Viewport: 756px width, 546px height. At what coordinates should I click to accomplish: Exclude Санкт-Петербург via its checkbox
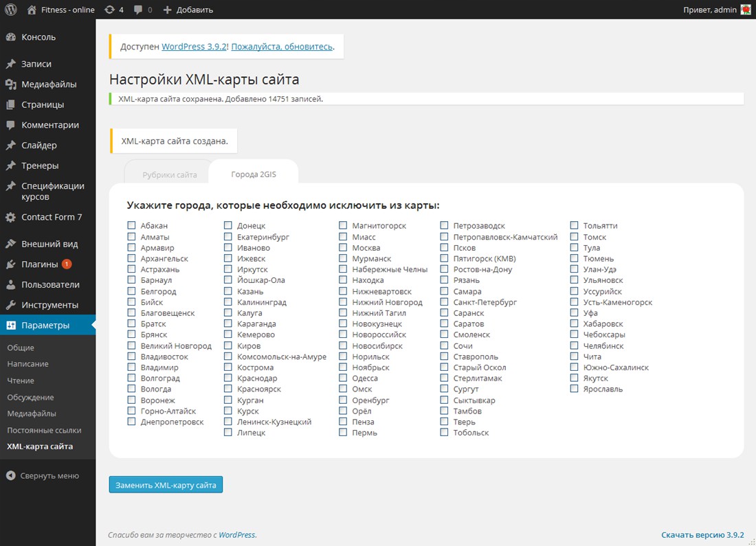[x=444, y=302]
